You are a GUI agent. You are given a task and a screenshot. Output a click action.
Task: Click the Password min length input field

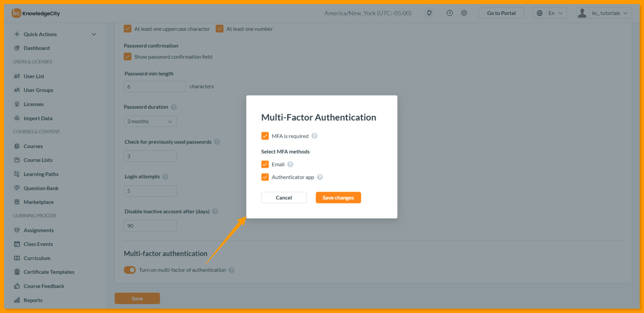coord(155,87)
